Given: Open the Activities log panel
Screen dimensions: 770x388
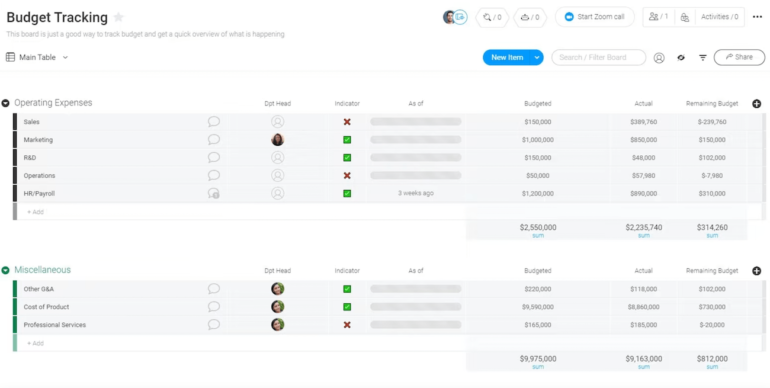Looking at the screenshot, I should tap(719, 17).
